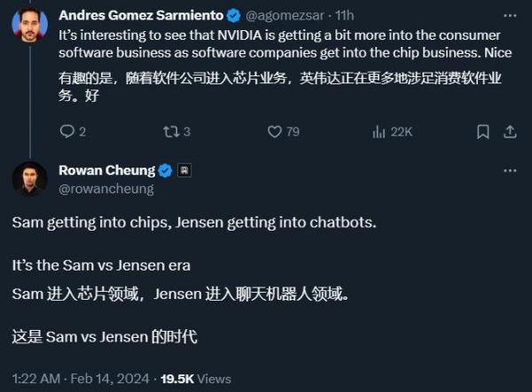Like the tweet with 79 likes
The width and height of the screenshot is (532, 392).
(x=275, y=132)
